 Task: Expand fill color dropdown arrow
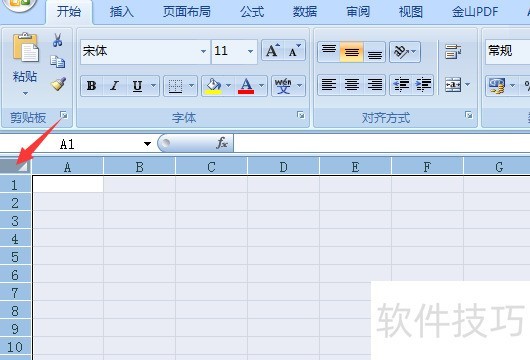click(x=229, y=86)
